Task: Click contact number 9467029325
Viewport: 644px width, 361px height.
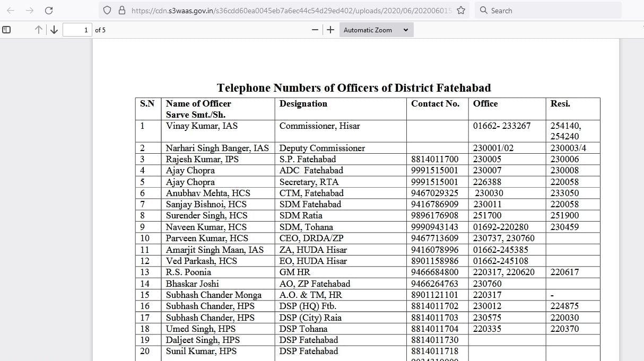Action: coord(435,193)
